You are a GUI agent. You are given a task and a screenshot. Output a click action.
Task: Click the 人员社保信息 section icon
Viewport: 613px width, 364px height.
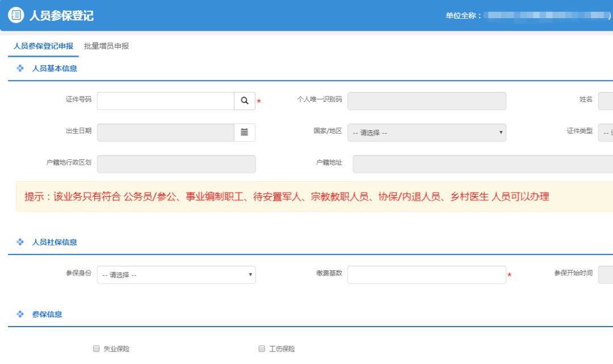pos(20,242)
